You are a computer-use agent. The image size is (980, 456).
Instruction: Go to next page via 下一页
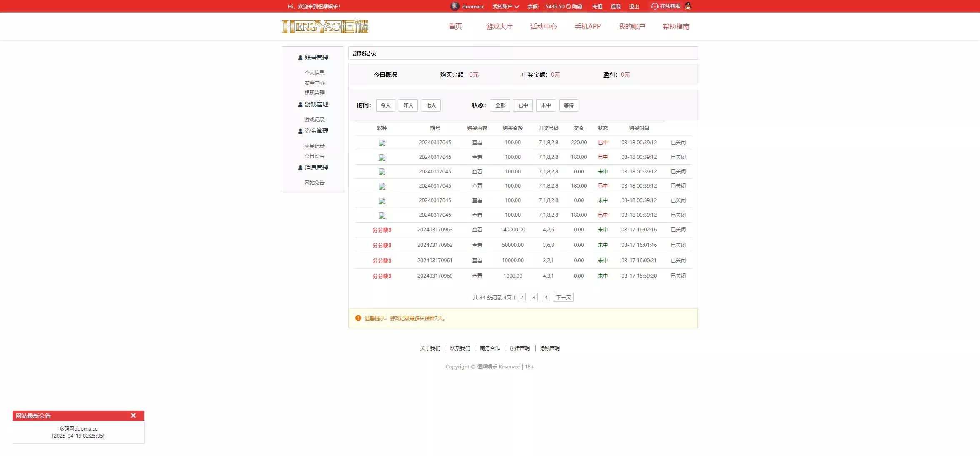tap(563, 297)
